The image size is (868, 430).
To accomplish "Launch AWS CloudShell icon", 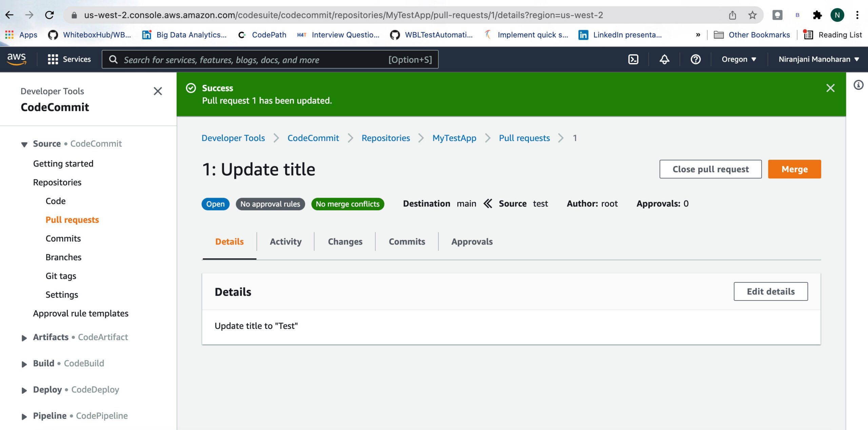I will coord(633,59).
